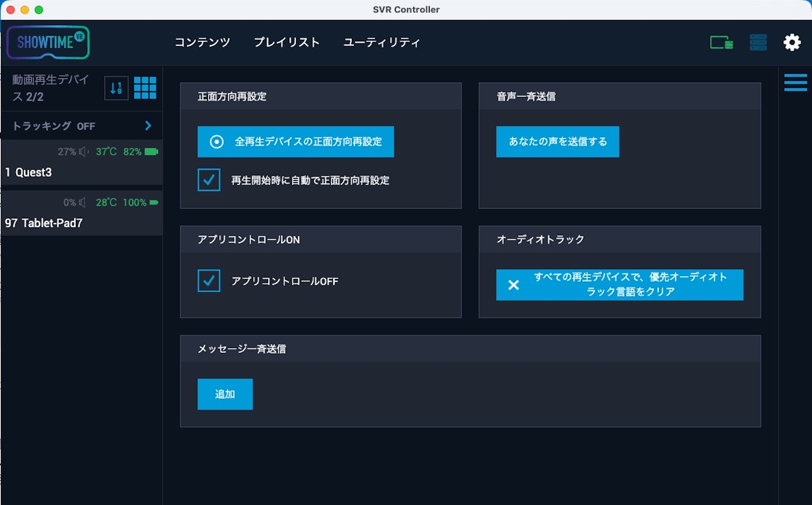Open the ユーティリティ menu tab
The image size is (812, 505).
click(381, 42)
